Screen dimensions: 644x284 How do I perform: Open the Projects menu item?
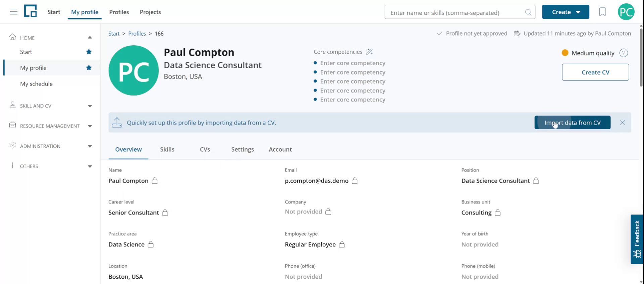point(150,12)
